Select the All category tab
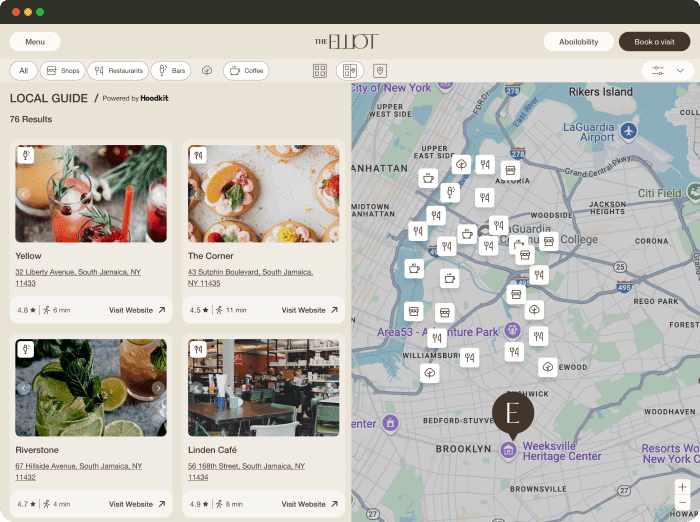This screenshot has height=522, width=700. click(23, 71)
